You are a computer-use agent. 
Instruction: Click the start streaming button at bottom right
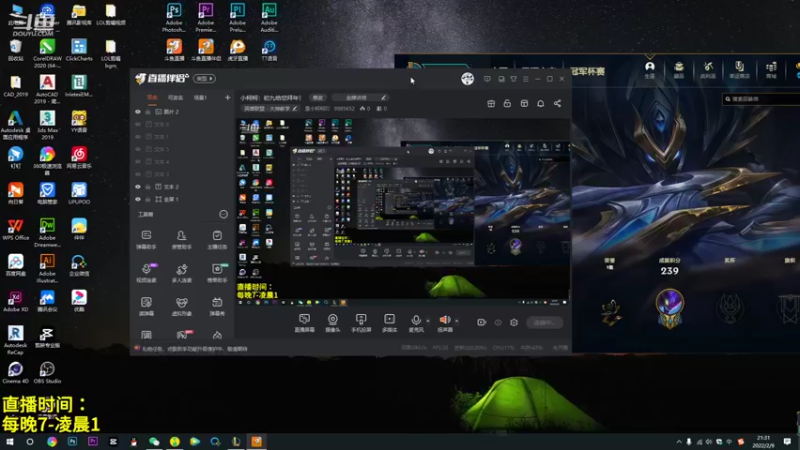pyautogui.click(x=544, y=322)
